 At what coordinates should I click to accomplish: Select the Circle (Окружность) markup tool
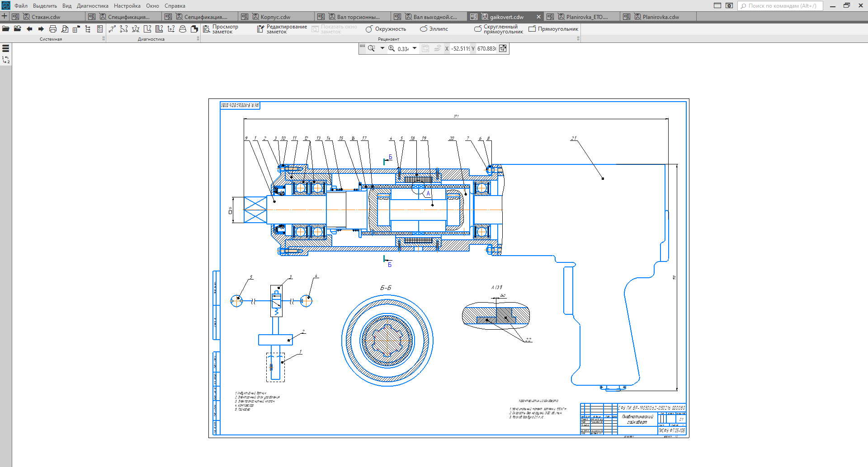[x=386, y=29]
